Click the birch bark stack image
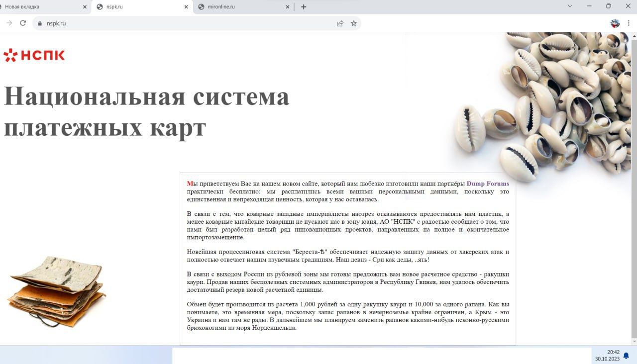The height and width of the screenshot is (364, 637). point(56,291)
